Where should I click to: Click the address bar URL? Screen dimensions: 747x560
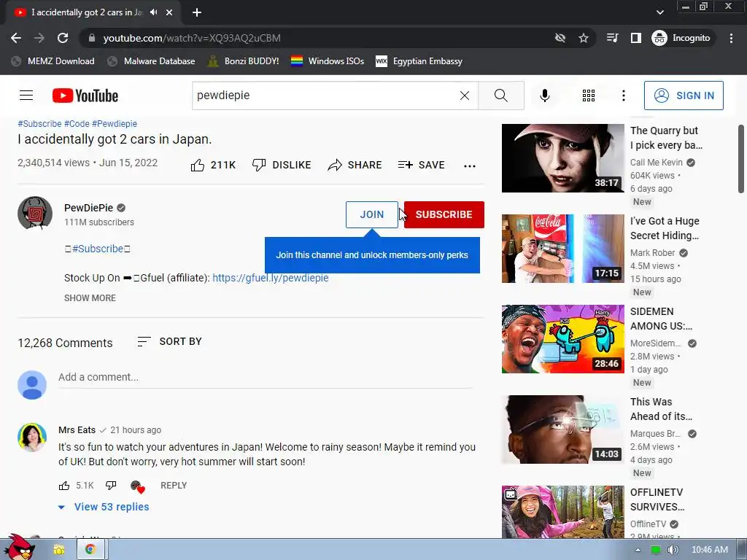coord(192,38)
